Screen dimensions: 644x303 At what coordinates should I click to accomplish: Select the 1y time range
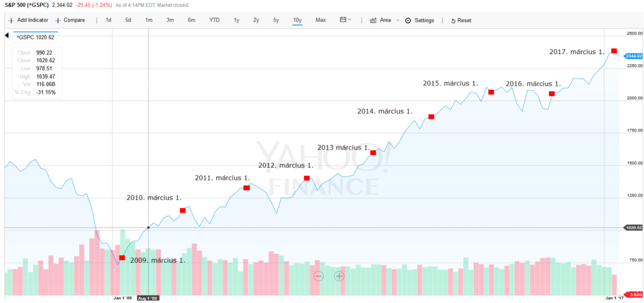(x=236, y=20)
